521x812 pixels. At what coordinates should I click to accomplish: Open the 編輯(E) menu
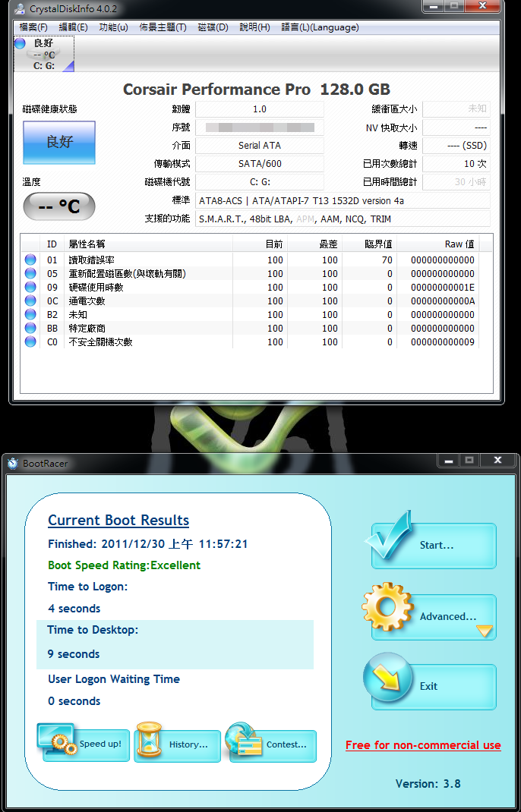[73, 27]
